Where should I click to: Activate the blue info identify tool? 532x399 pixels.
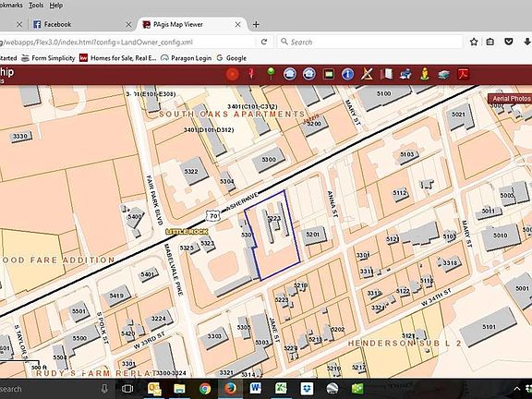tap(347, 74)
